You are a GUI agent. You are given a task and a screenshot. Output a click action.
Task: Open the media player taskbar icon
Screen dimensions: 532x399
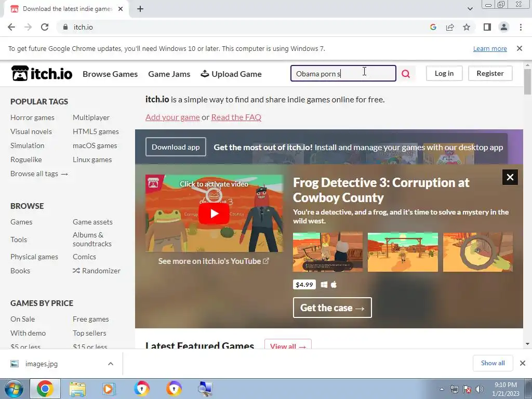click(x=109, y=389)
